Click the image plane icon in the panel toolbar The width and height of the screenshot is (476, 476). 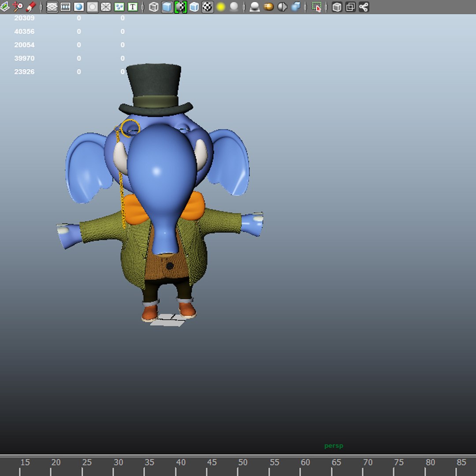[4, 7]
